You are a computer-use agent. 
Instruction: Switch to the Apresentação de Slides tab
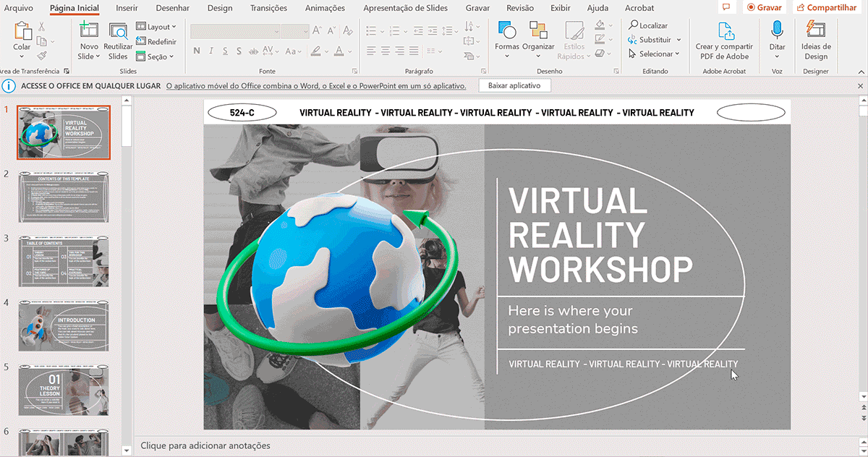click(x=405, y=8)
